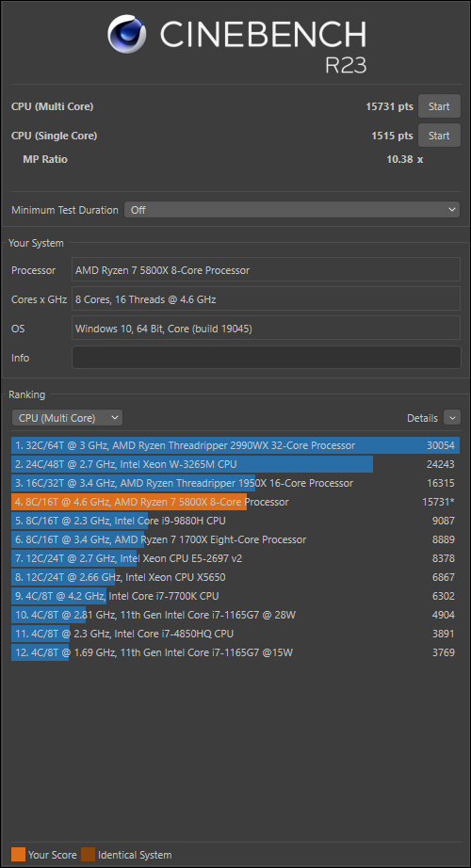Image resolution: width=471 pixels, height=868 pixels.
Task: Click the Details label in Ranking
Action: click(422, 418)
